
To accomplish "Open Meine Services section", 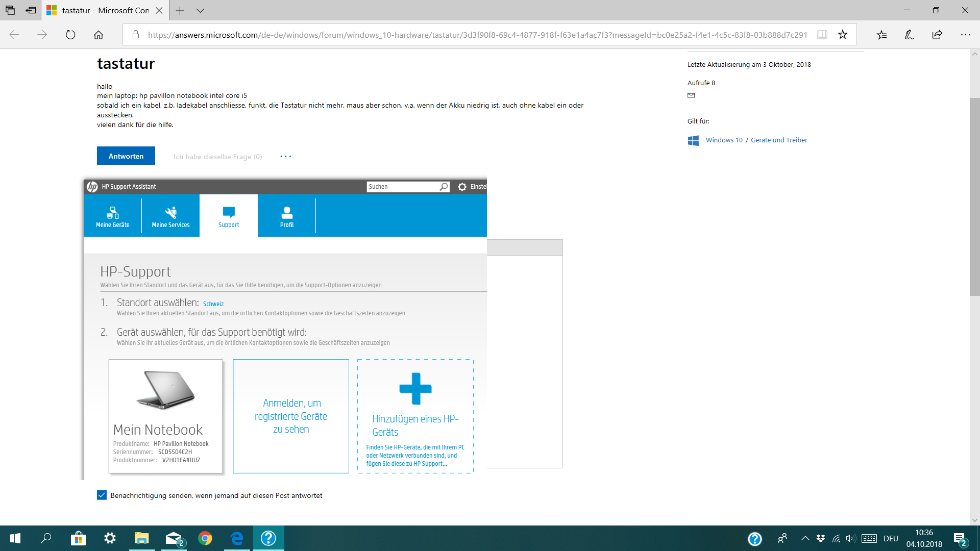I will [170, 216].
